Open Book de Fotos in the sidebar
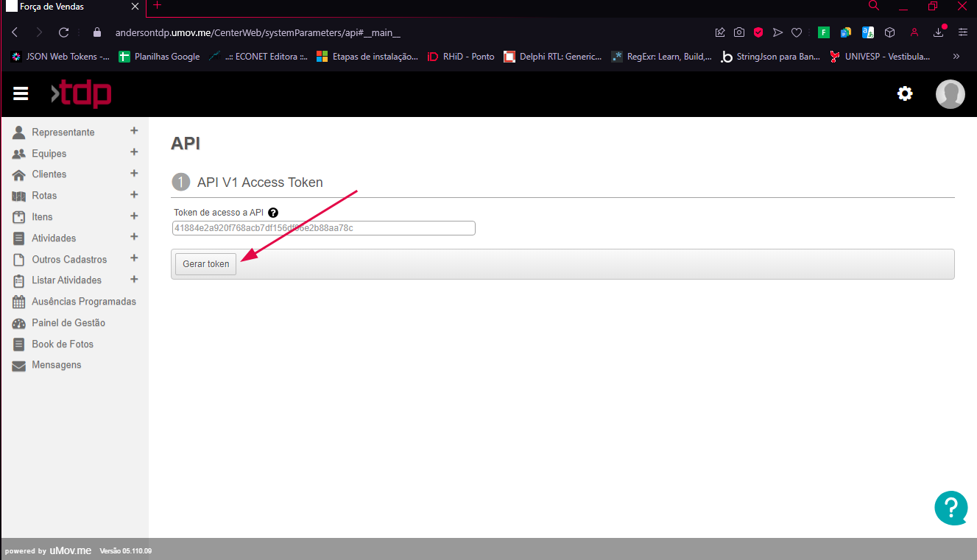The width and height of the screenshot is (977, 560). [63, 344]
